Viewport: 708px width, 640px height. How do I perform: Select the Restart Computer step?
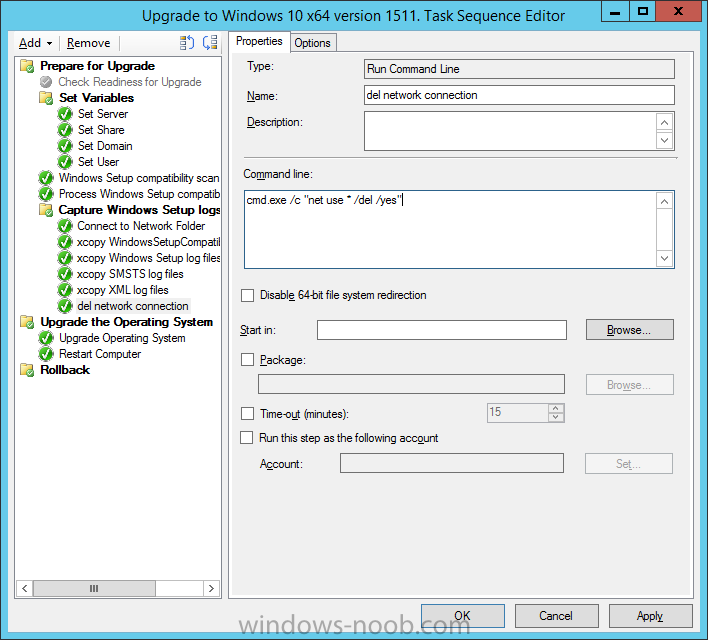pos(100,354)
